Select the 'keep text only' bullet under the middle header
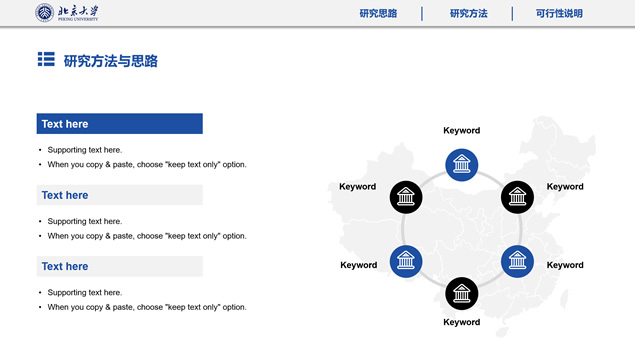This screenshot has width=635, height=361. tap(147, 236)
